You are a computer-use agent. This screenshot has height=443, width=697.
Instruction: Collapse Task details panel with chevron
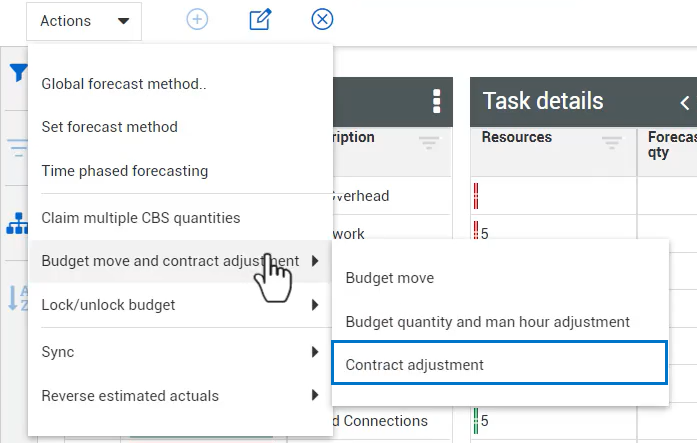(x=685, y=101)
